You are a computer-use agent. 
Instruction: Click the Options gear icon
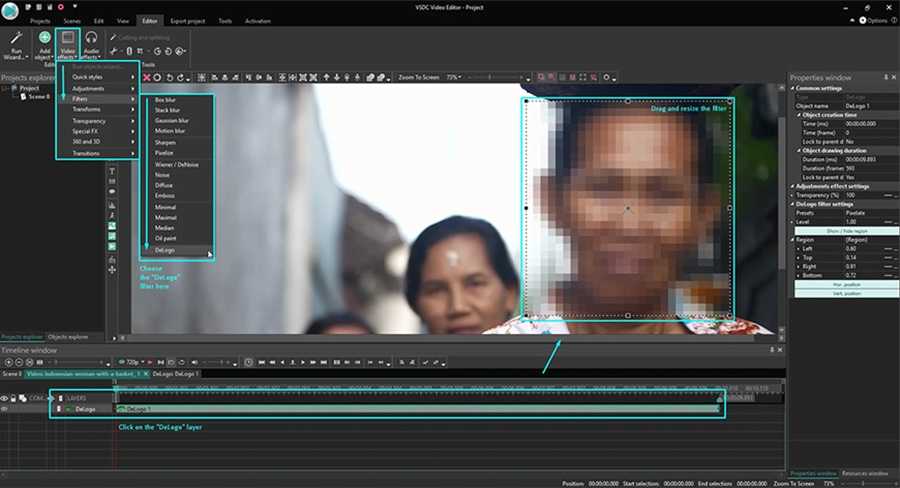[862, 20]
